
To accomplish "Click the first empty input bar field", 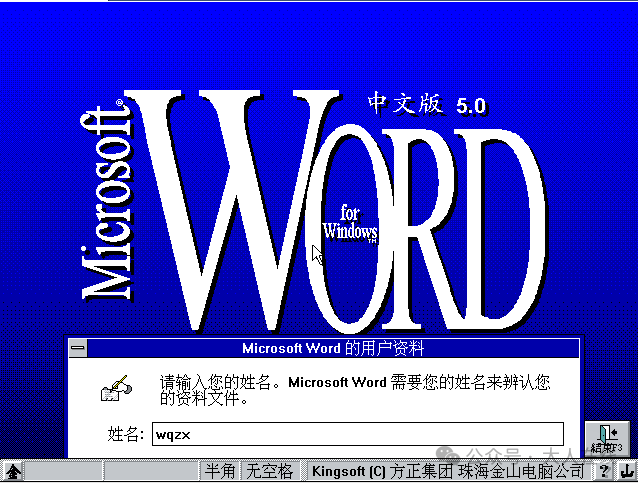I will point(63,471).
